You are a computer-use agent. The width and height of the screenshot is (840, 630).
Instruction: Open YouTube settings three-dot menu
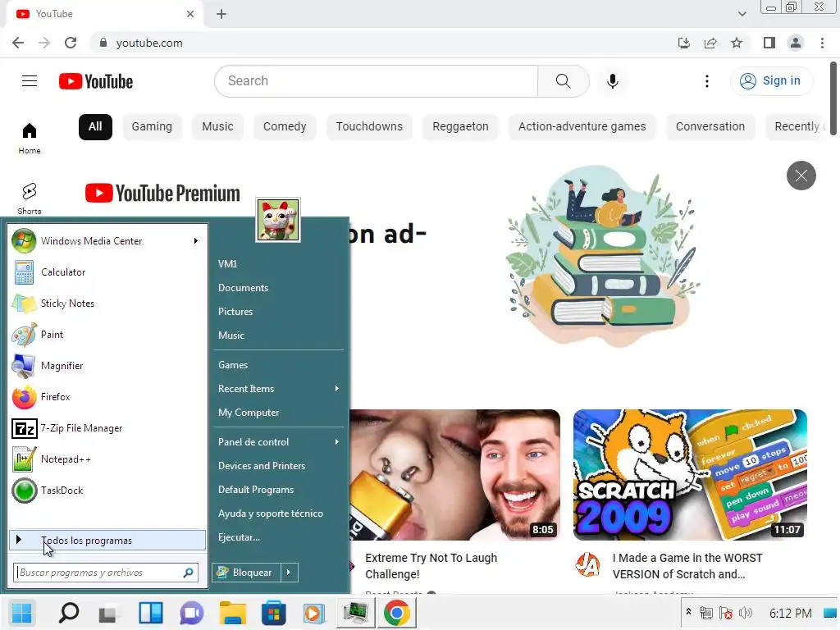(706, 81)
